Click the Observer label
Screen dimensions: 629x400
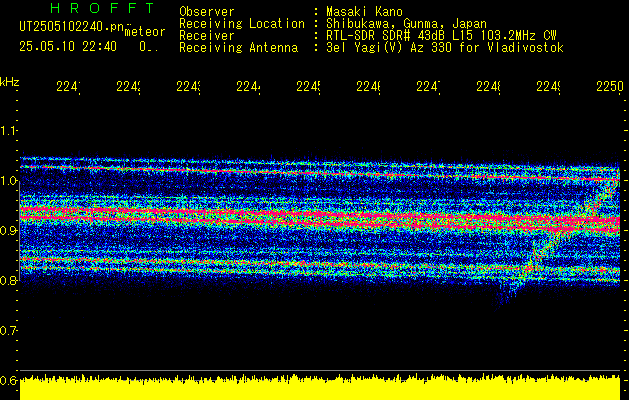[207, 12]
